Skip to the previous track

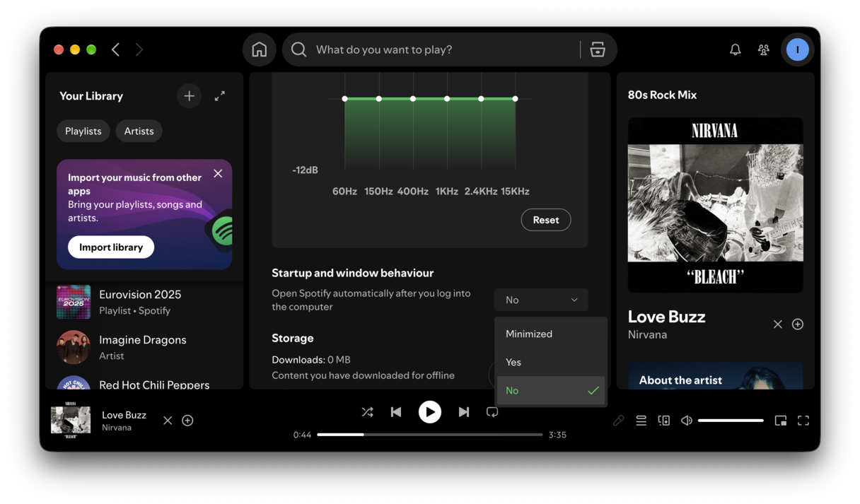tap(396, 411)
